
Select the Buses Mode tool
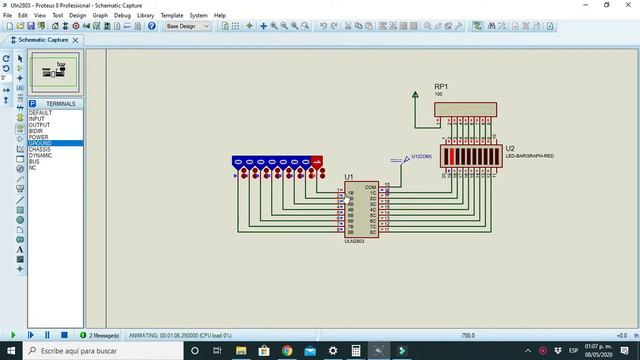point(20,108)
